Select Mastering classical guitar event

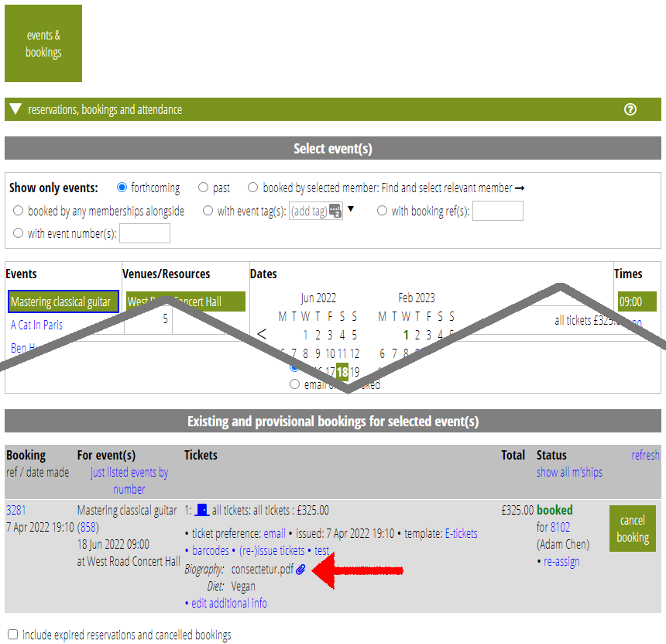click(63, 301)
